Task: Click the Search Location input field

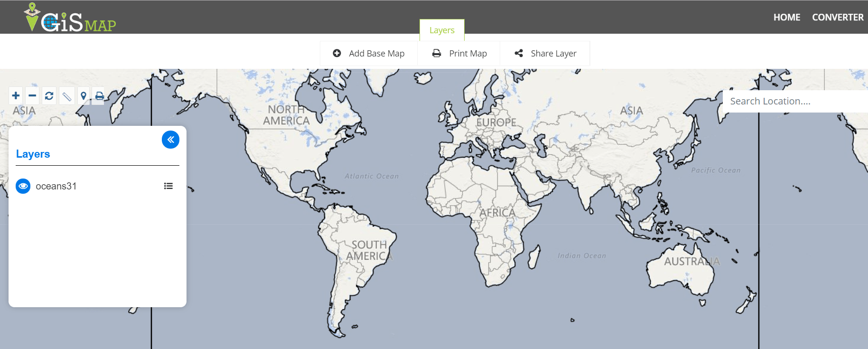Action: click(795, 101)
